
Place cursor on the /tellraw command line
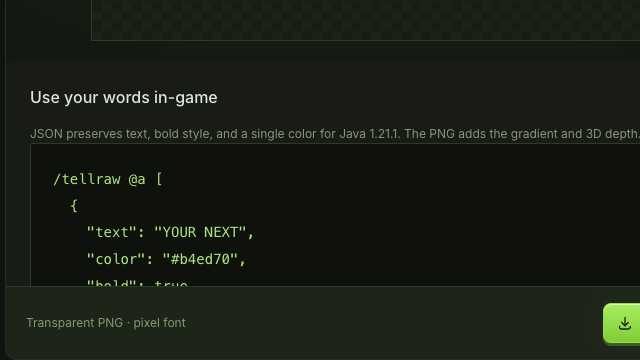[x=108, y=179]
